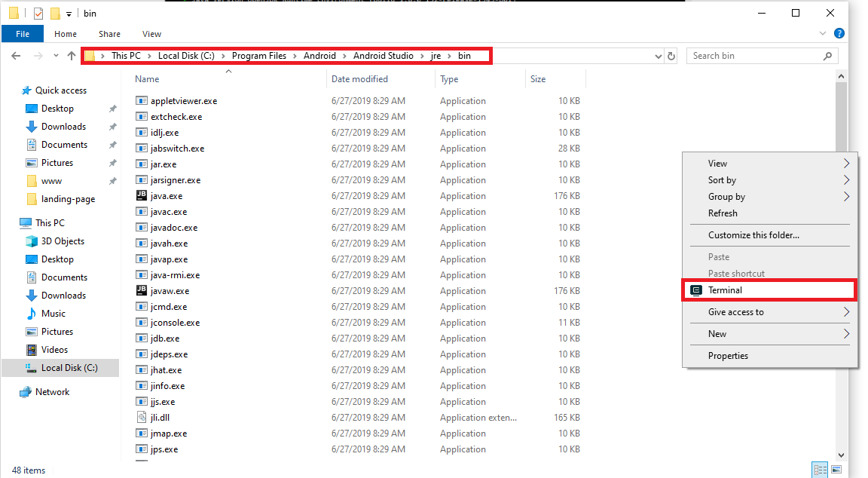The image size is (868, 478).
Task: Go up one folder level arrow
Action: (x=72, y=55)
